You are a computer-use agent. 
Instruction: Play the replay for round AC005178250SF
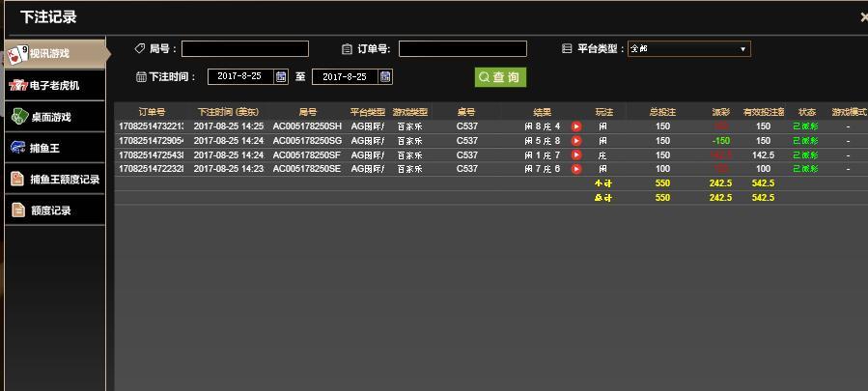tap(576, 155)
